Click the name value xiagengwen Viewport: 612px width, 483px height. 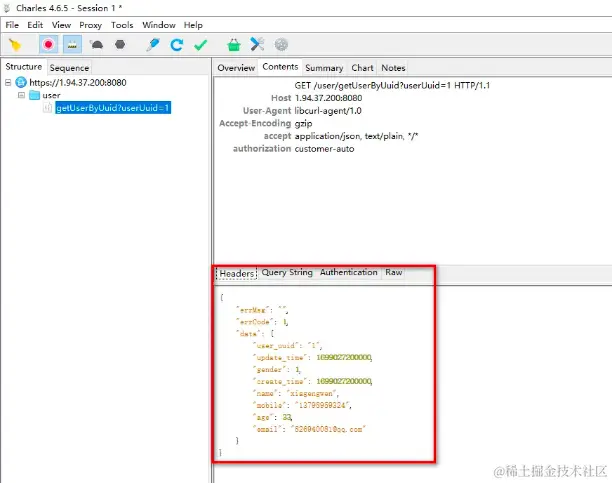point(312,393)
